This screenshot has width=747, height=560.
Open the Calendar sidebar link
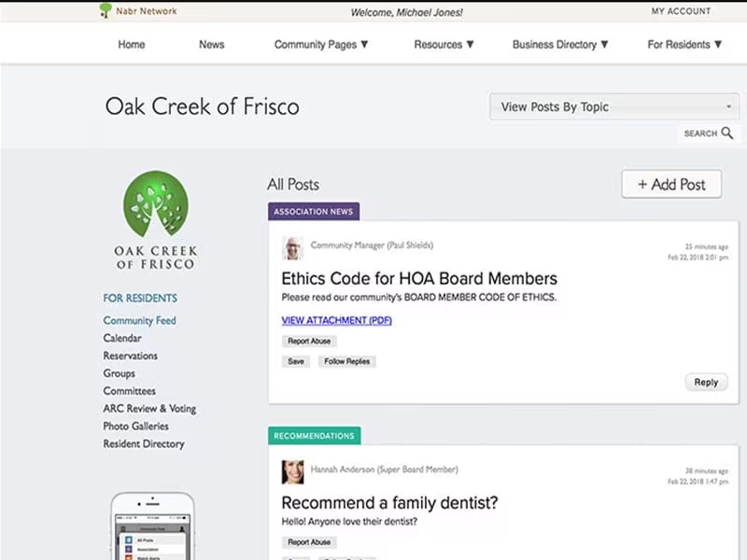[x=122, y=338]
